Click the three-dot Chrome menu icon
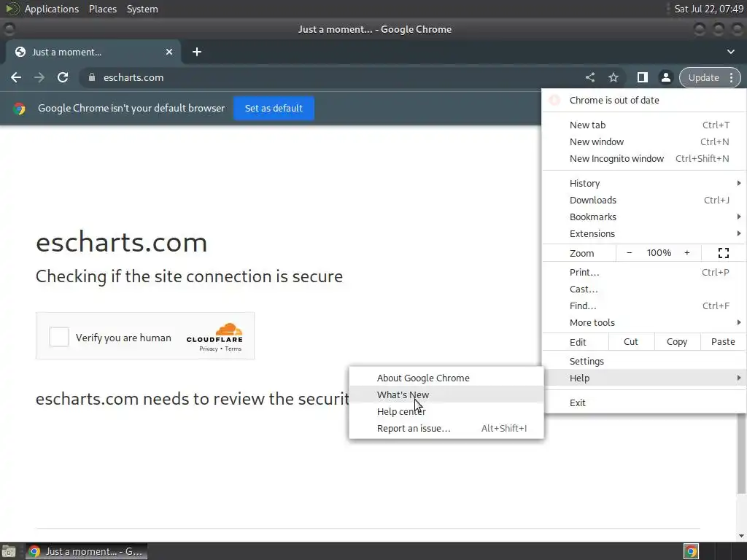The image size is (747, 560). tap(731, 77)
